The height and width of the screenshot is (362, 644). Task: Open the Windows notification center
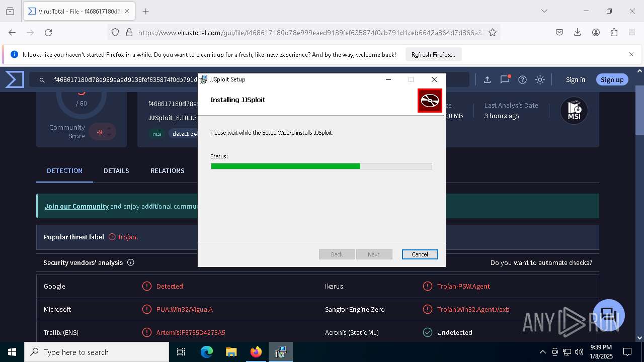627,352
